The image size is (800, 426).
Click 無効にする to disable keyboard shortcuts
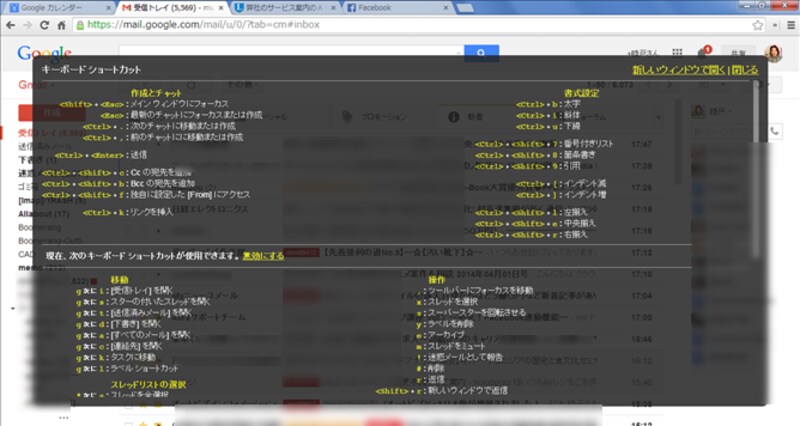[259, 256]
